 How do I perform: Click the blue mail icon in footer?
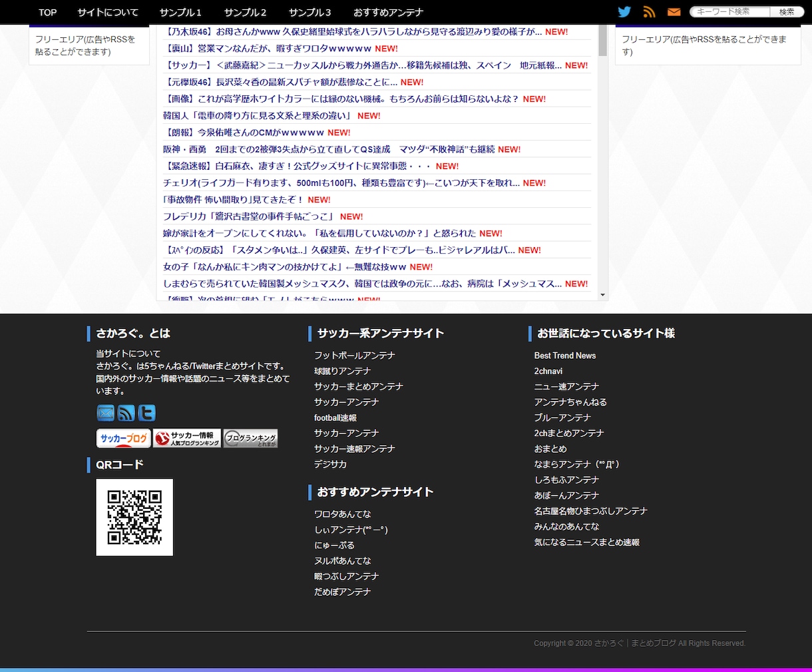(106, 413)
